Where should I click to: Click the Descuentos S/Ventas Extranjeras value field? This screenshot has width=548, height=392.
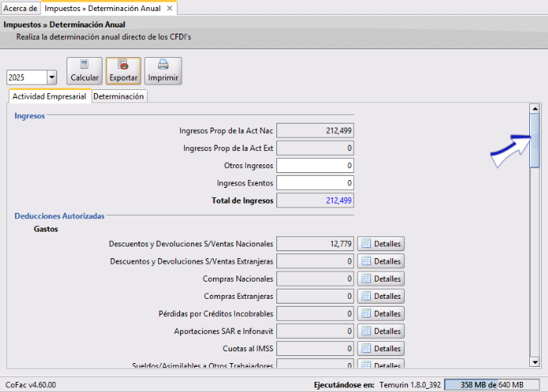315,261
